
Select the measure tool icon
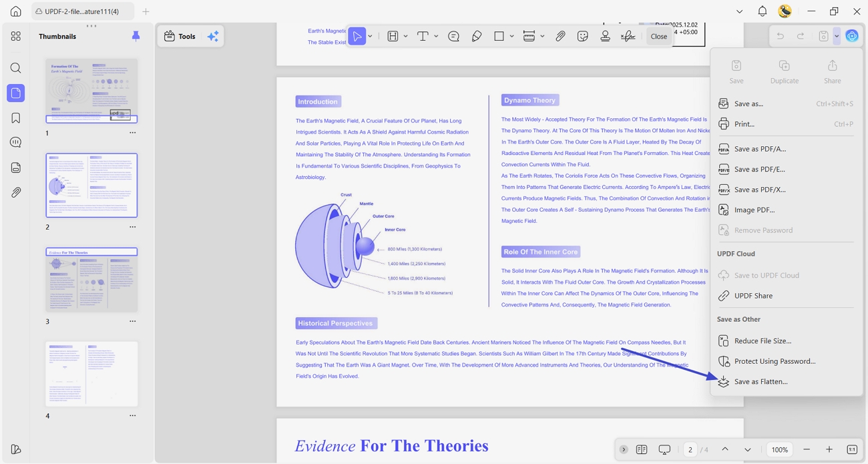pyautogui.click(x=529, y=36)
